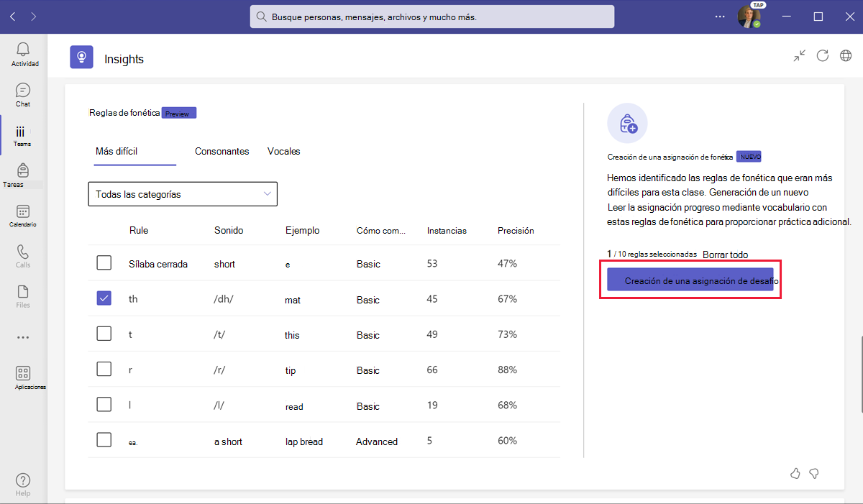Check the t rule checkbox

tap(104, 334)
